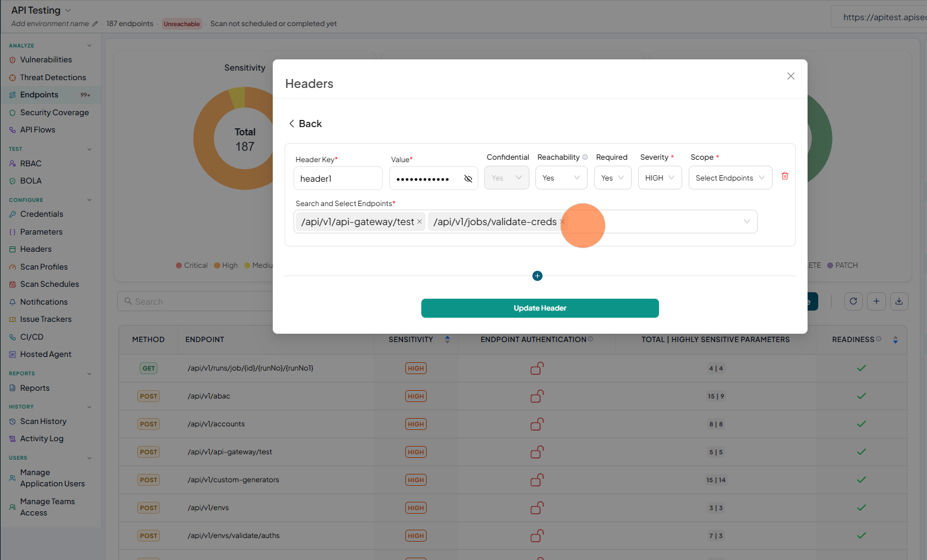
Task: Click the unlocked padlock for /api/v1/abac
Action: 537,396
